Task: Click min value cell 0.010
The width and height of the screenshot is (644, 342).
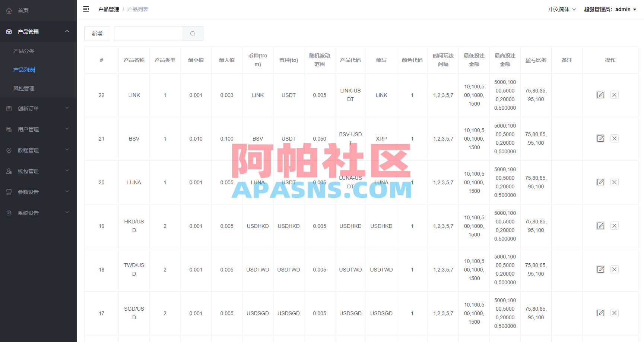Action: [x=196, y=139]
